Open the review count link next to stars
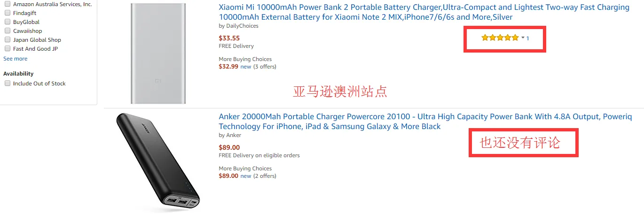This screenshot has height=214, width=644. point(527,38)
